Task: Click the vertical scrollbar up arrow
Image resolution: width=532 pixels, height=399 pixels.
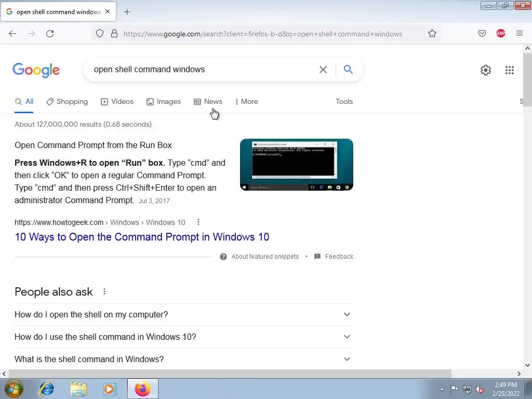Action: point(527,48)
